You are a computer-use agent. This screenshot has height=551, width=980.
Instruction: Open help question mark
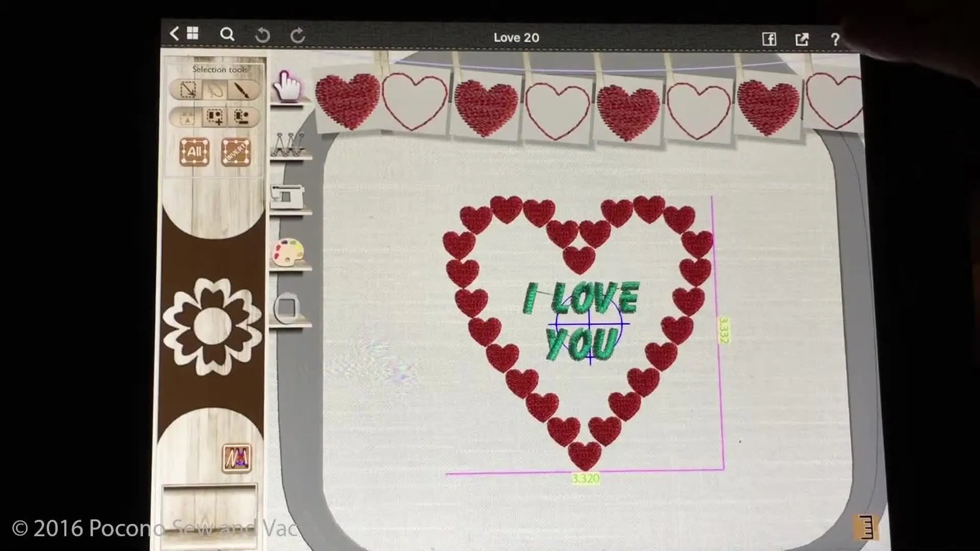[x=835, y=40]
